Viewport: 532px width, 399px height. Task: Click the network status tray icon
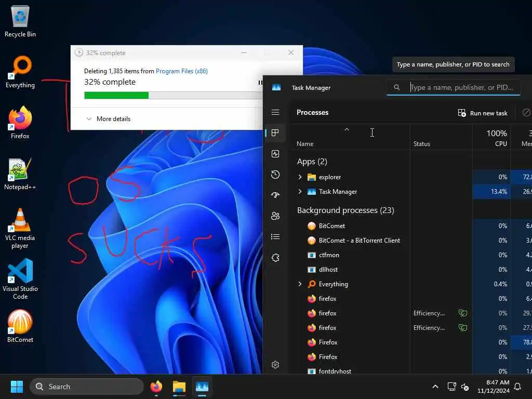(451, 387)
